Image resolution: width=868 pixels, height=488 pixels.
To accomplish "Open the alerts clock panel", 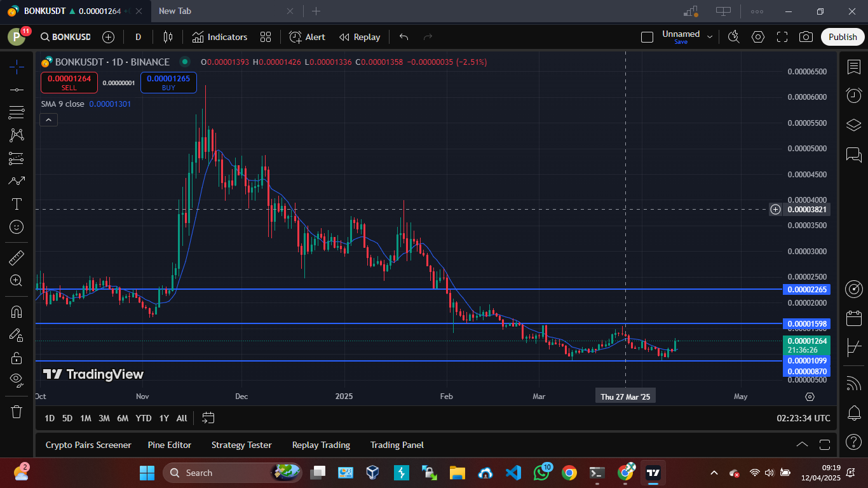I will [853, 95].
